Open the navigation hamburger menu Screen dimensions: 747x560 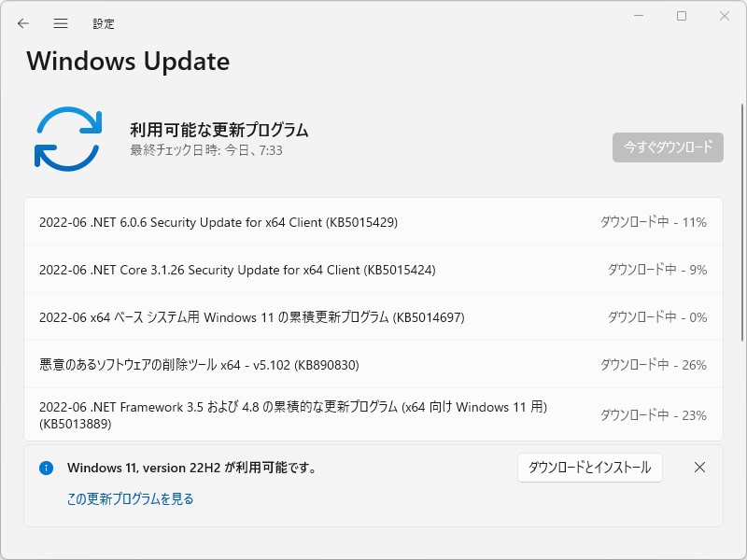click(61, 23)
